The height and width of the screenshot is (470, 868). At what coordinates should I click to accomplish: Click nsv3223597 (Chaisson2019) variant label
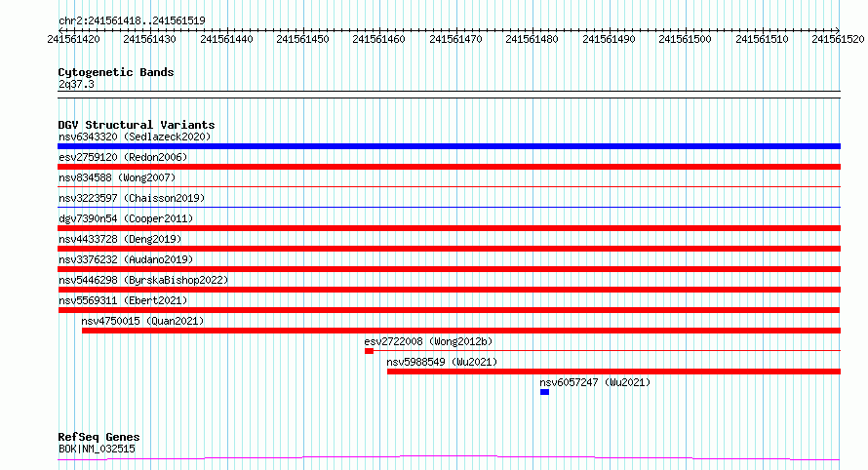click(x=132, y=198)
